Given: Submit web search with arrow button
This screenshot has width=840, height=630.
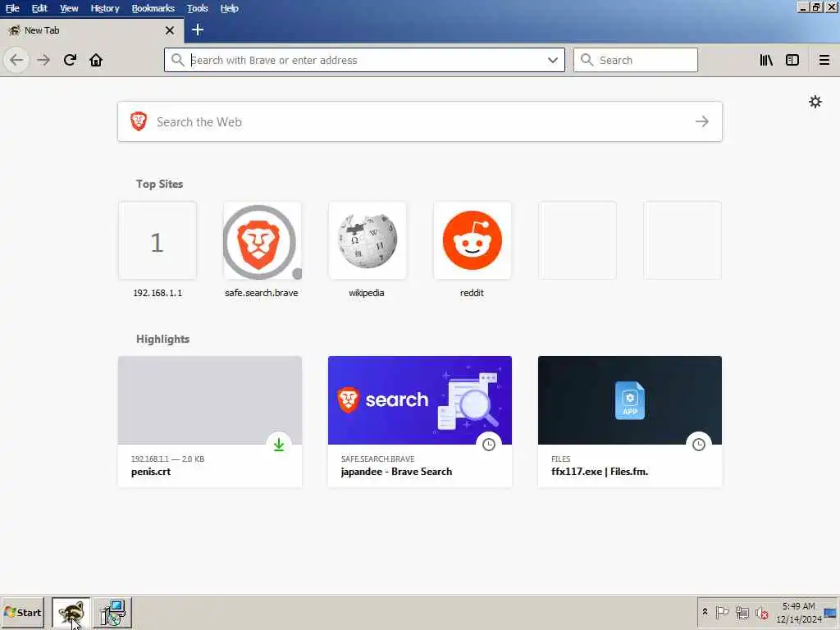Looking at the screenshot, I should pyautogui.click(x=702, y=121).
